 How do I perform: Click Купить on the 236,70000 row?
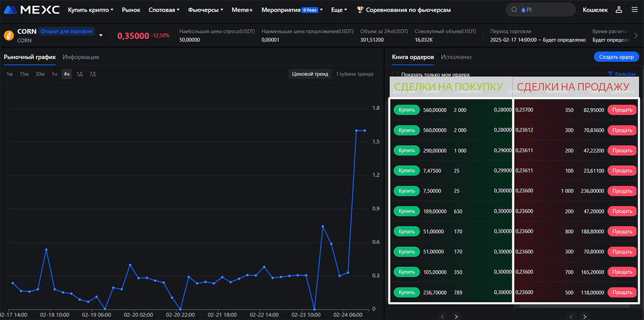pyautogui.click(x=407, y=293)
